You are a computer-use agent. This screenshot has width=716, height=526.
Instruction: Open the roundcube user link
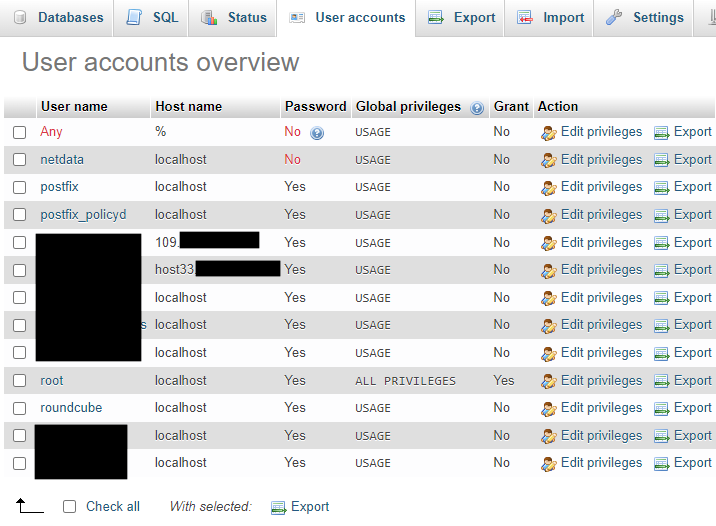[71, 408]
